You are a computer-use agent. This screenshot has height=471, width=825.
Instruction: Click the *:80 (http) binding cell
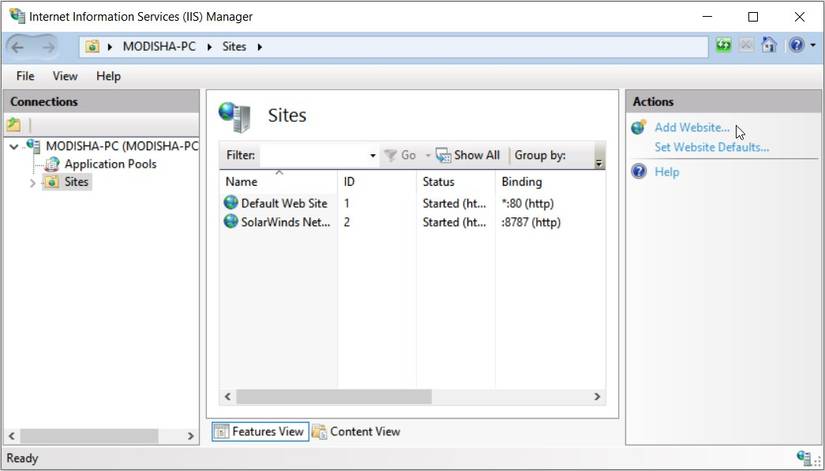528,204
